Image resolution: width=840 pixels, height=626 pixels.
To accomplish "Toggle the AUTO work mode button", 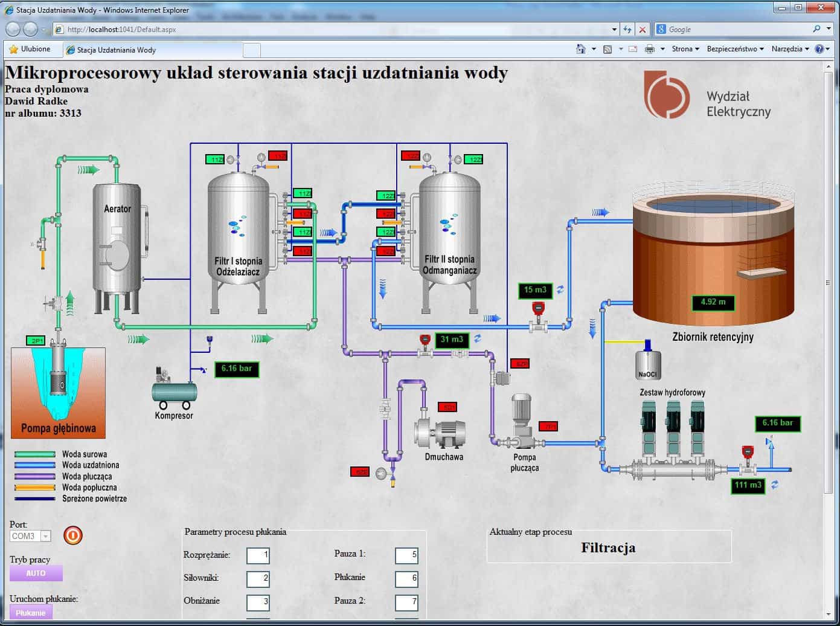I will pyautogui.click(x=36, y=573).
